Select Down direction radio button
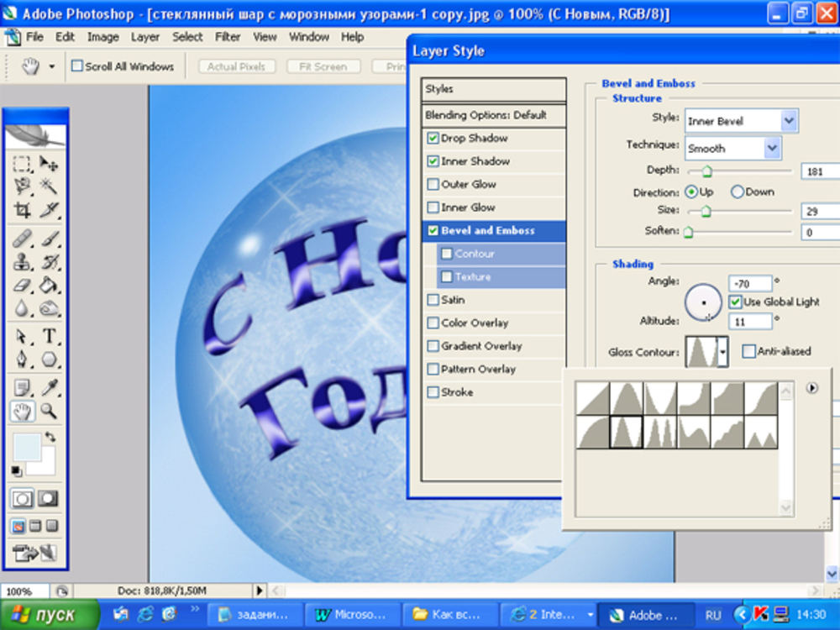Viewport: 840px width, 630px height. click(738, 192)
